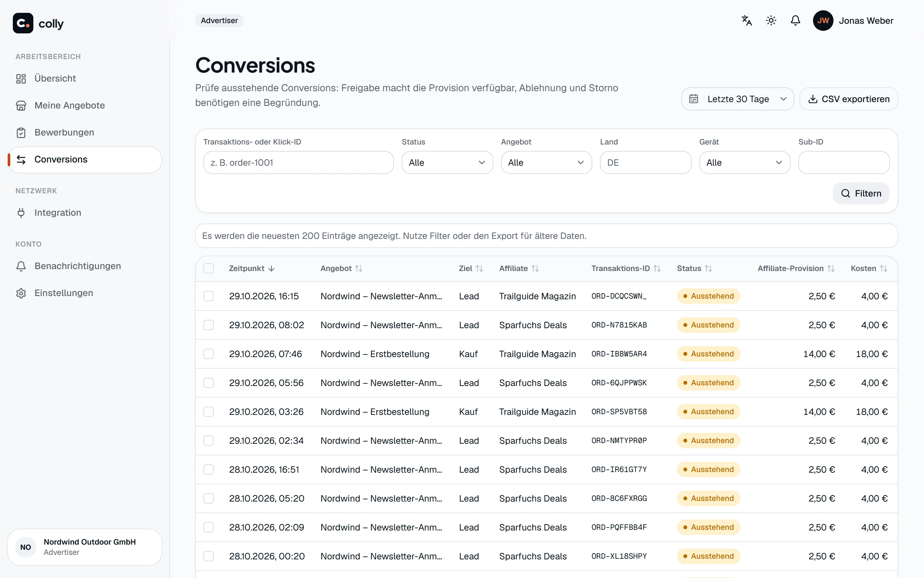Sort by Zeitpunkt arrow icon
Image resolution: width=924 pixels, height=578 pixels.
click(x=271, y=269)
